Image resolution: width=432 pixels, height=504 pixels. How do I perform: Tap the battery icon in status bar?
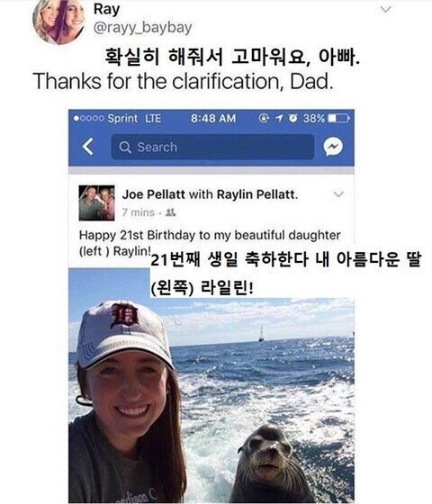click(x=338, y=118)
